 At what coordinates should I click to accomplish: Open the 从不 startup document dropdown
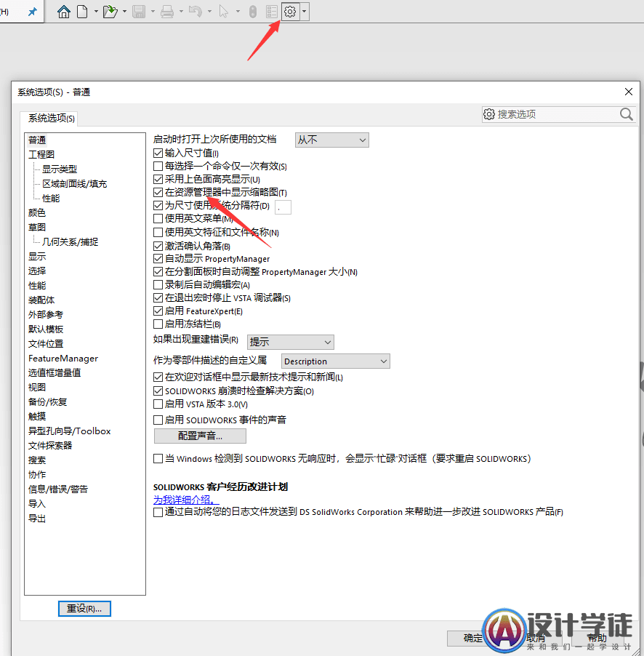[x=332, y=140]
